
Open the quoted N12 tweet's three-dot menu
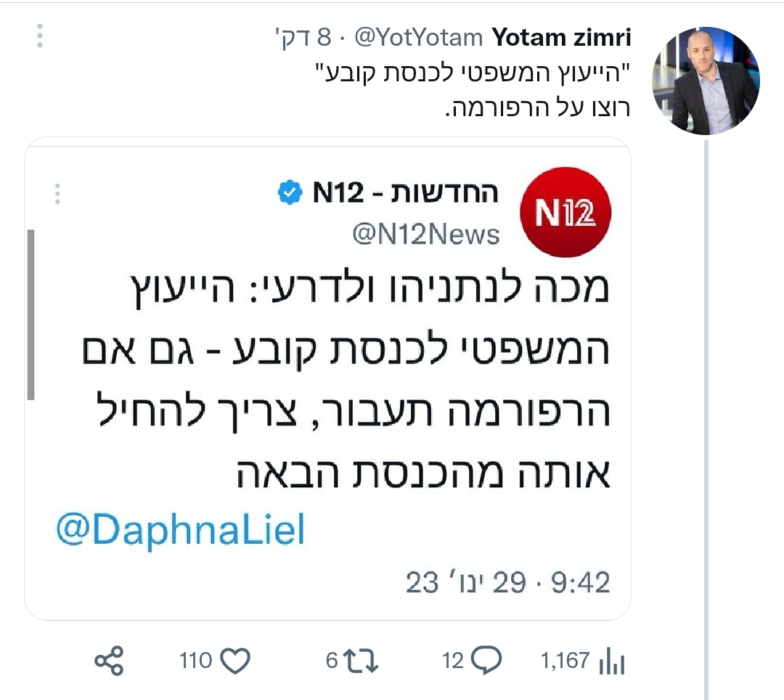[57, 194]
